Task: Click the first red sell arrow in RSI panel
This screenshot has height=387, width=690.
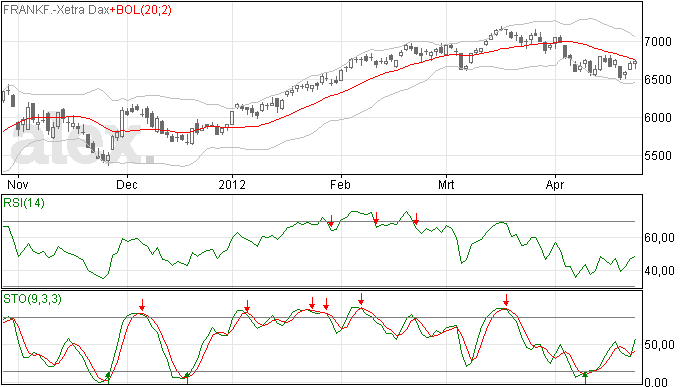Action: pos(331,221)
